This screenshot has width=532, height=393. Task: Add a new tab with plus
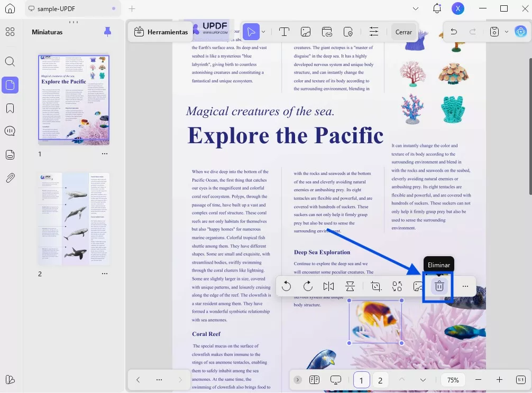click(132, 9)
